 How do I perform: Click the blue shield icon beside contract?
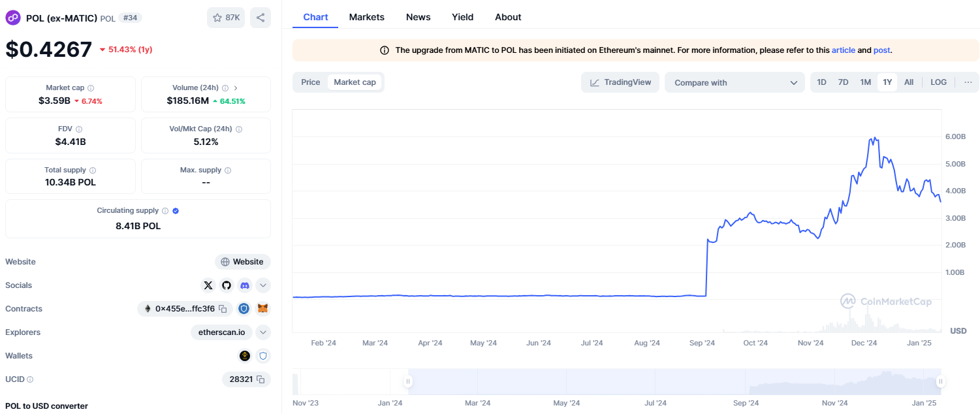(x=244, y=309)
